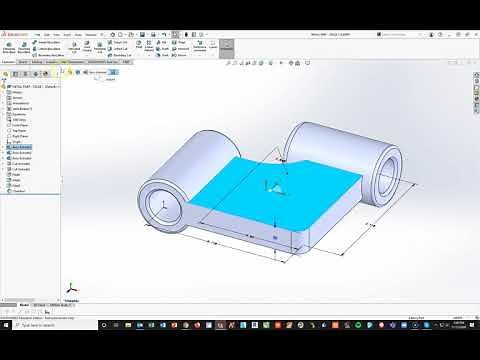The height and width of the screenshot is (360, 480).
Task: Select the Extruded Boss/Base tool
Action: point(9,48)
